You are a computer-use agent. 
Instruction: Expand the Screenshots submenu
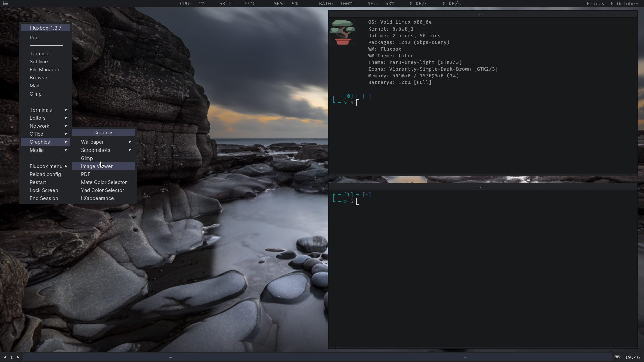(103, 150)
